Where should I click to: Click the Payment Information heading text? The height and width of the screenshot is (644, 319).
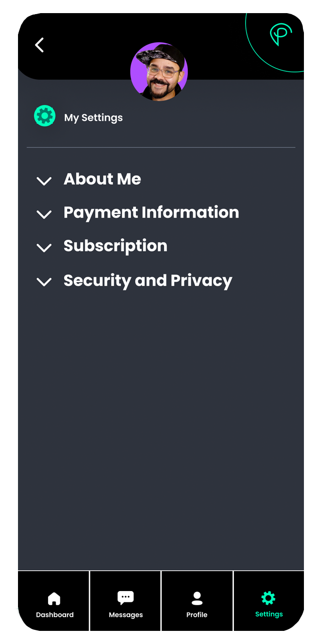pyautogui.click(x=151, y=212)
